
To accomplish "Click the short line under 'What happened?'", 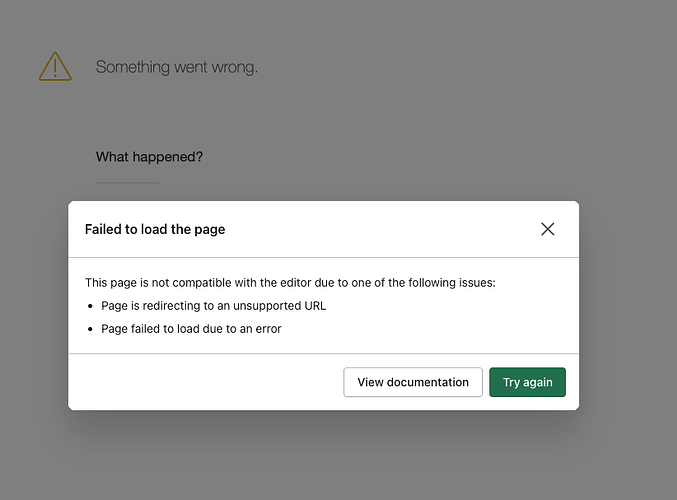I will click(x=127, y=183).
